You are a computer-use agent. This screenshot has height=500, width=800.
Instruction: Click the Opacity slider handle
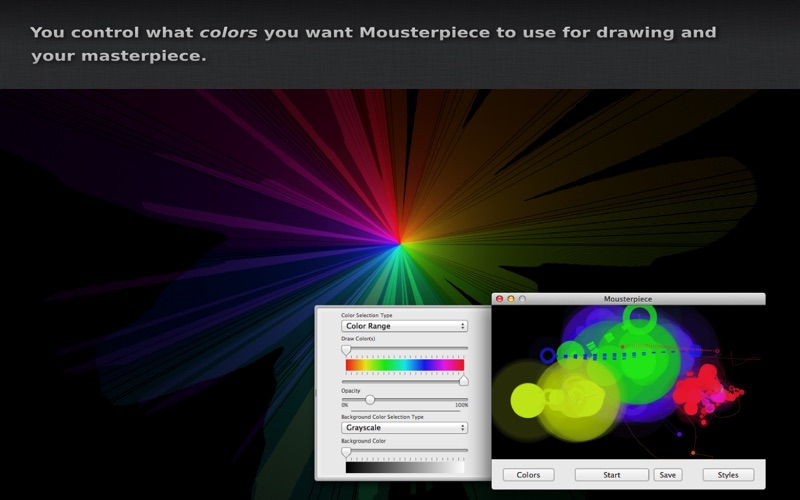click(x=370, y=399)
